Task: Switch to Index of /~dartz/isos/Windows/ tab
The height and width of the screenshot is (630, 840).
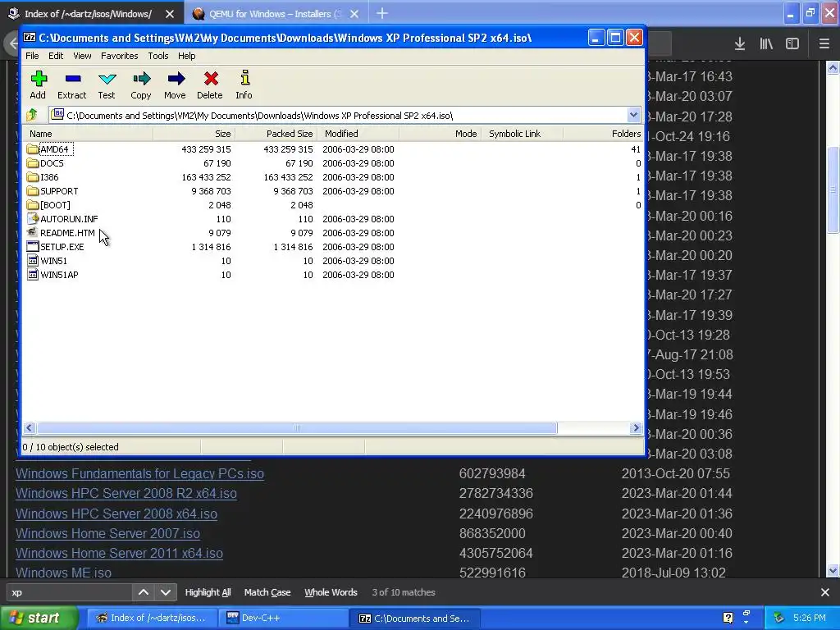Action: (91, 13)
